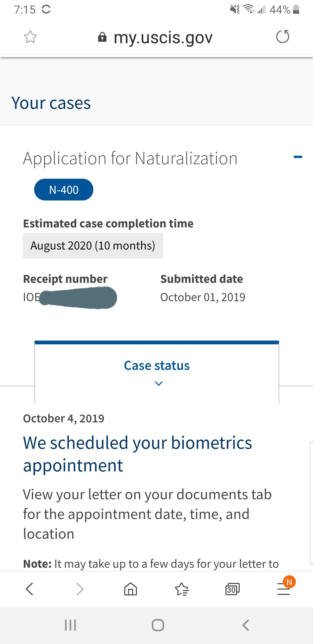313x644 pixels.
Task: Open Android recent apps
Action: (x=70, y=625)
